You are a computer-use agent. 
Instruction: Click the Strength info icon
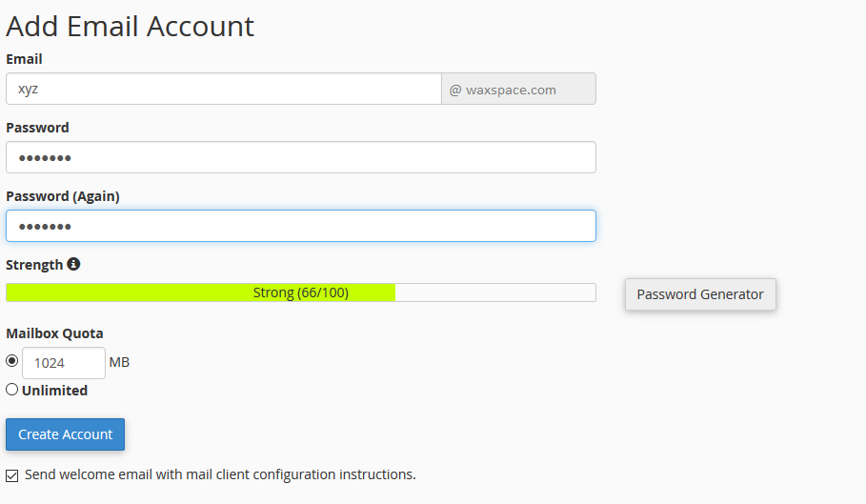coord(73,264)
